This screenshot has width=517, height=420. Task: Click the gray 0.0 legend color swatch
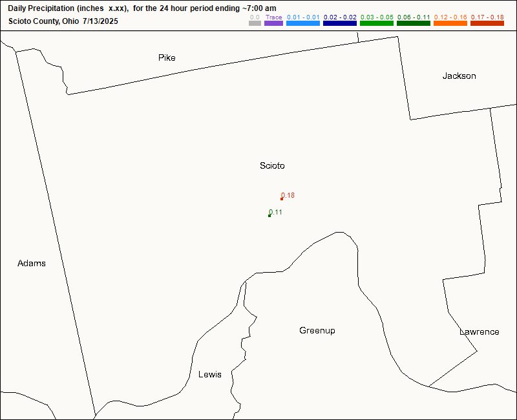(255, 23)
